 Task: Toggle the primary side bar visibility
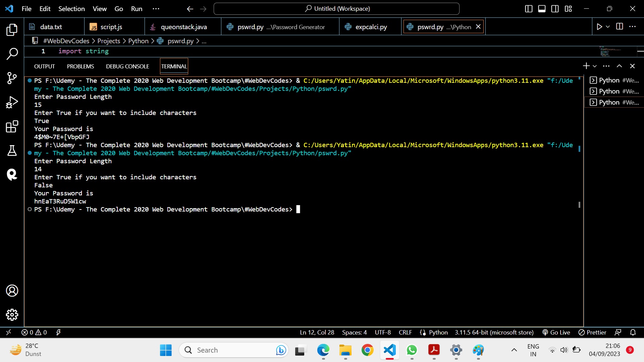(x=528, y=9)
